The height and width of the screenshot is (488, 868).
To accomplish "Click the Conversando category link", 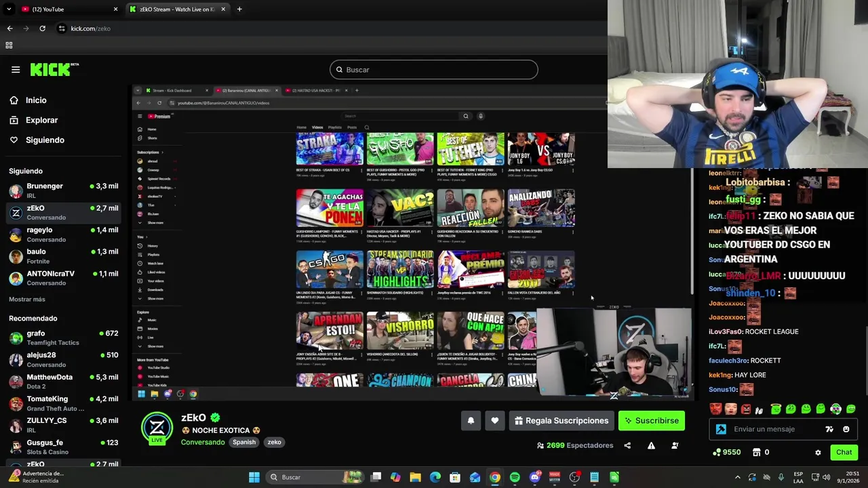I will (x=203, y=442).
